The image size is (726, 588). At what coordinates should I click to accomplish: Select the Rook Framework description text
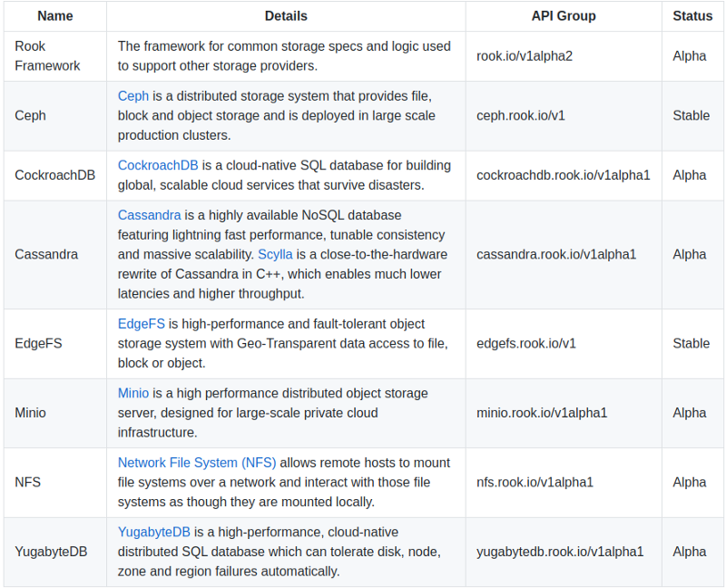tap(284, 56)
